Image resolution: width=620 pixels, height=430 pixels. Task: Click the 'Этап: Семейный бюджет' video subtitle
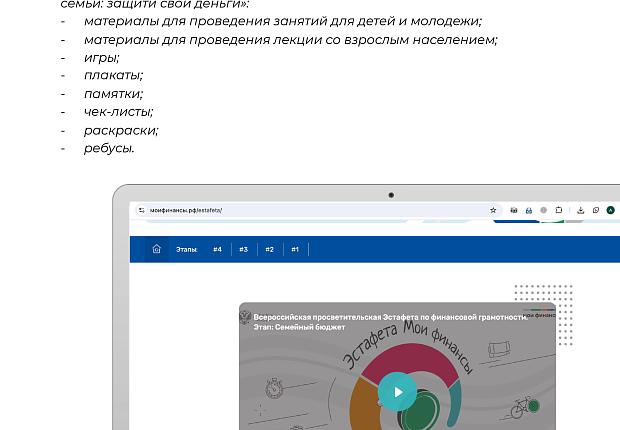pyautogui.click(x=299, y=327)
